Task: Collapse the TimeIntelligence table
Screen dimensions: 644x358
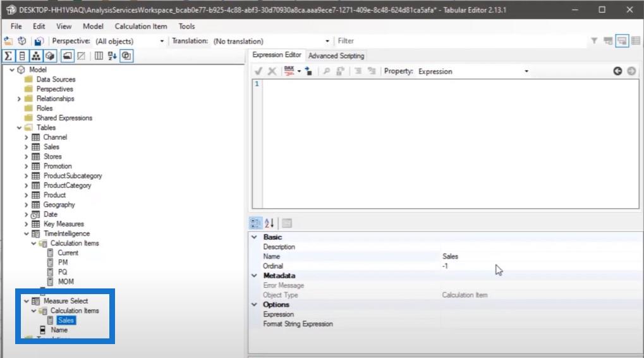Action: (27, 234)
